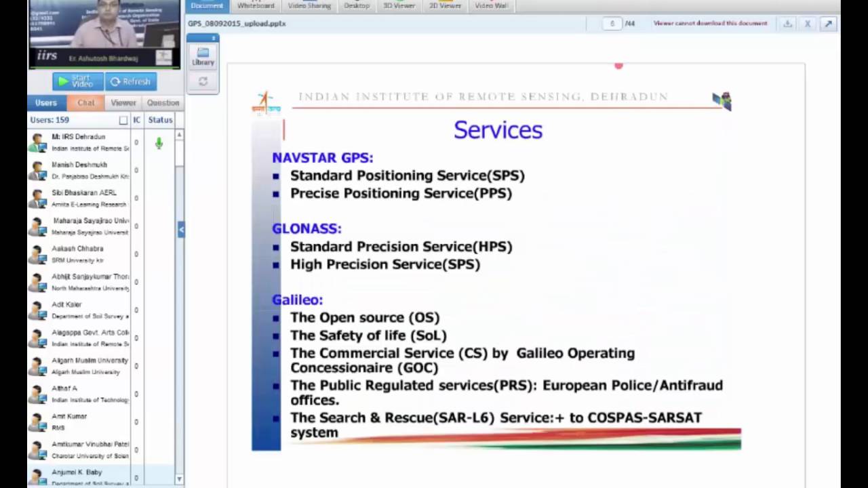
Task: Open the Question tab
Action: click(x=163, y=103)
